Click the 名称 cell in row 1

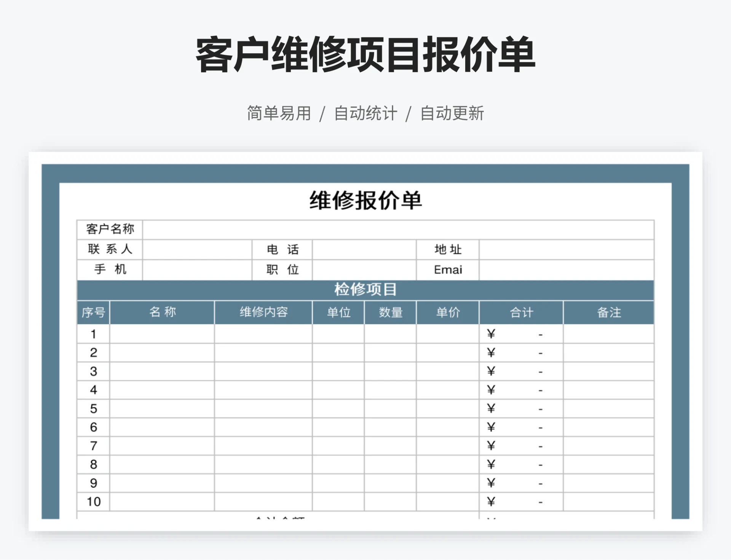point(162,334)
